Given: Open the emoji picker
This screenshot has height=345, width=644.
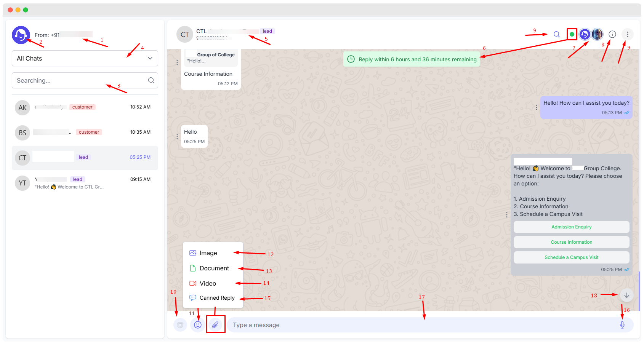Looking at the screenshot, I should (197, 324).
